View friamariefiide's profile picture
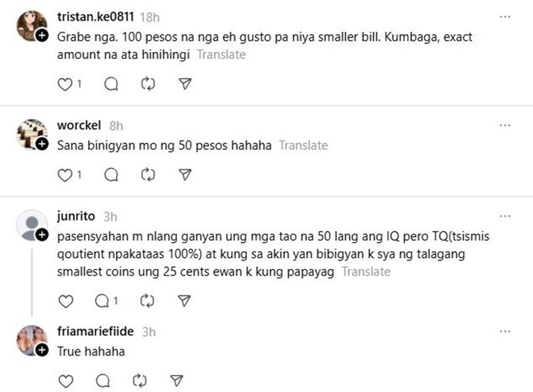Image resolution: width=533 pixels, height=392 pixels. 30,338
